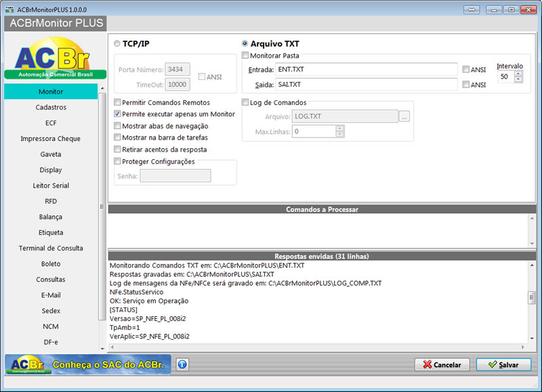Click the TimeOut field
Screen dimensions: 542x392
pyautogui.click(x=178, y=84)
